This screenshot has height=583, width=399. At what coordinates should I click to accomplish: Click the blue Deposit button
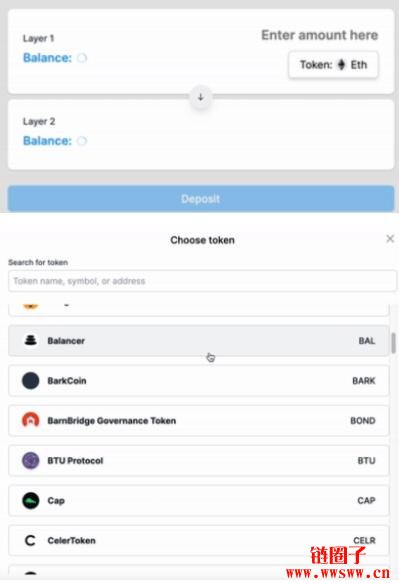point(201,199)
